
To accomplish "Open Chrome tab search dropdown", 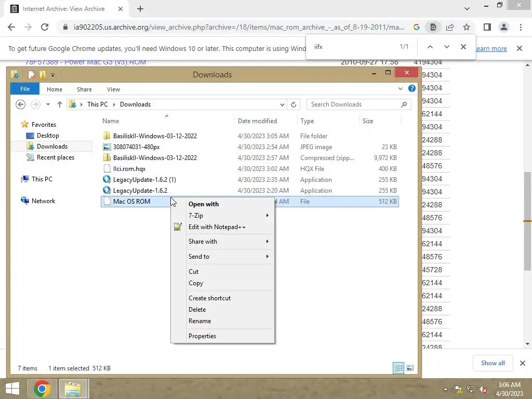I will tap(467, 9).
